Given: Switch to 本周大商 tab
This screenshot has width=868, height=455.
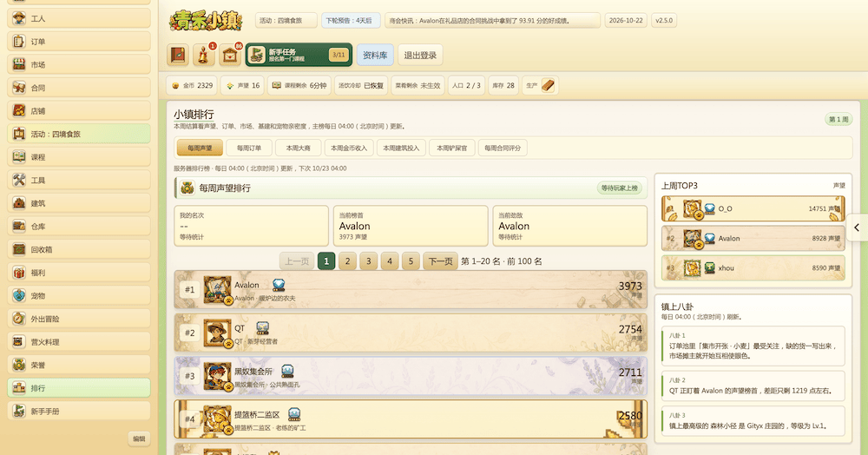Looking at the screenshot, I should pyautogui.click(x=299, y=148).
